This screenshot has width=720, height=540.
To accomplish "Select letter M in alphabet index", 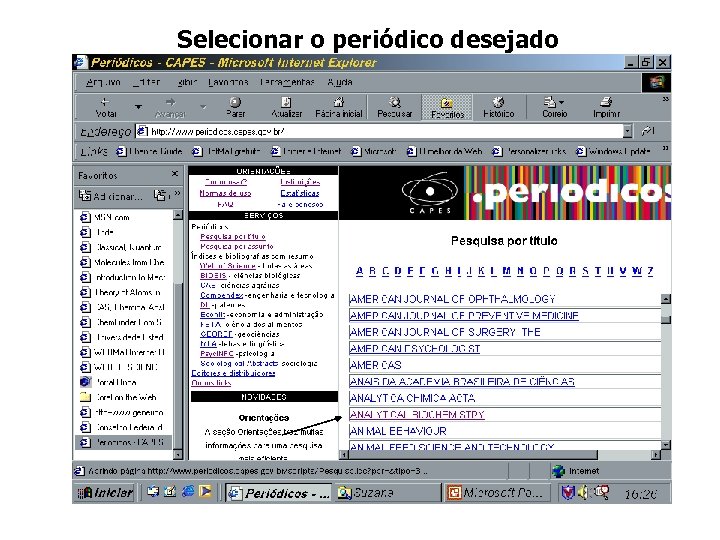I will 507,271.
